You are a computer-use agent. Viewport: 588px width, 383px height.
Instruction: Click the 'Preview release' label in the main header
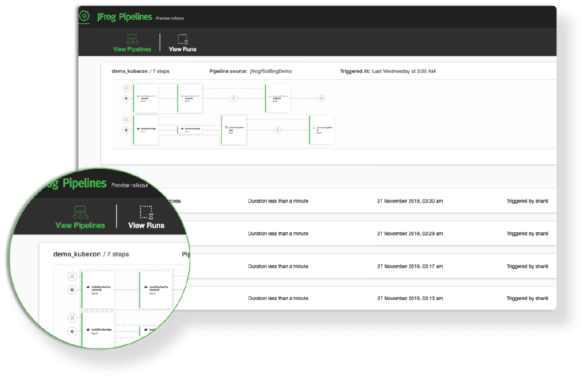[170, 18]
